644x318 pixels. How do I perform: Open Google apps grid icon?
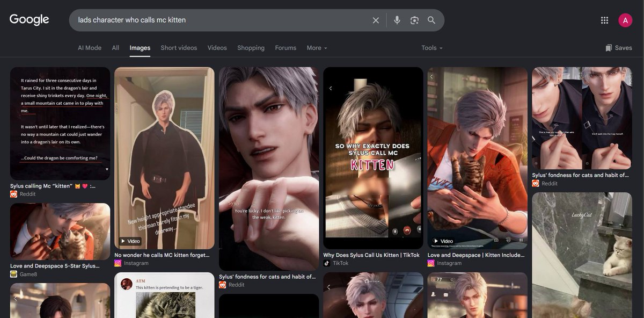click(x=605, y=20)
